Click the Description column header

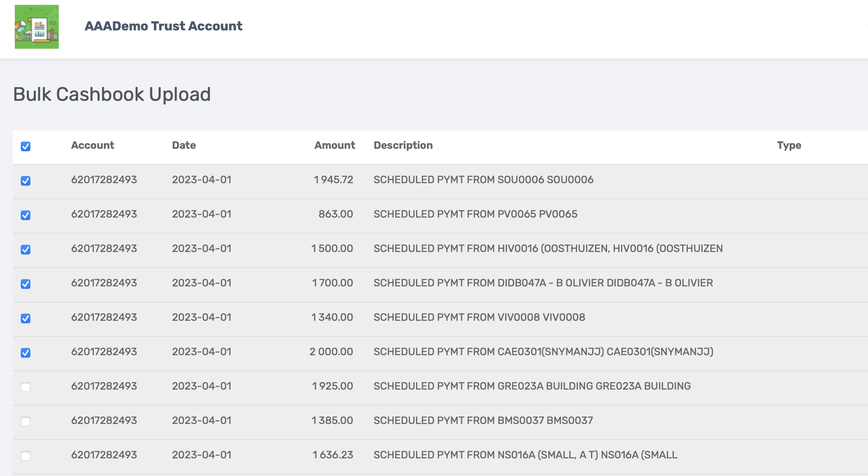(x=403, y=145)
